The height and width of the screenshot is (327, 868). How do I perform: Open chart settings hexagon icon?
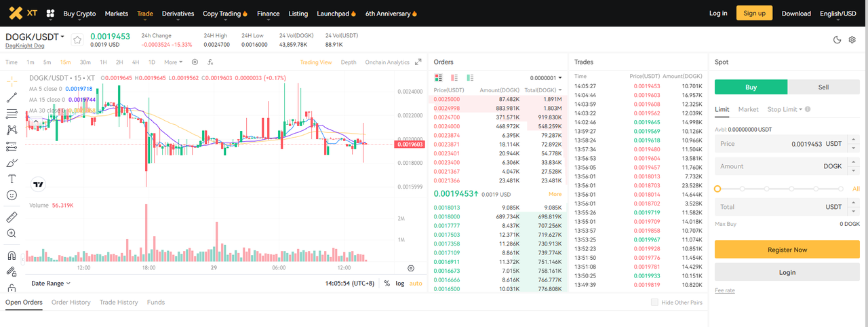(195, 62)
